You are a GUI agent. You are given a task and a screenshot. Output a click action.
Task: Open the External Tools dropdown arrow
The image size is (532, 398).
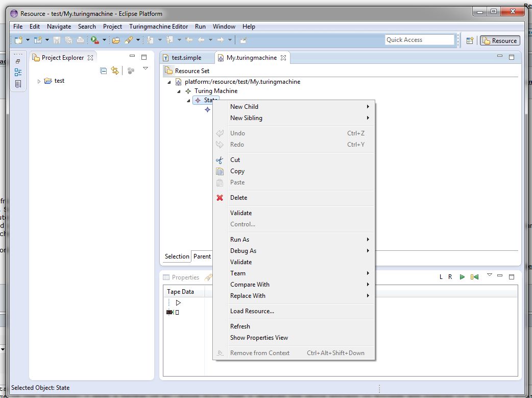105,40
